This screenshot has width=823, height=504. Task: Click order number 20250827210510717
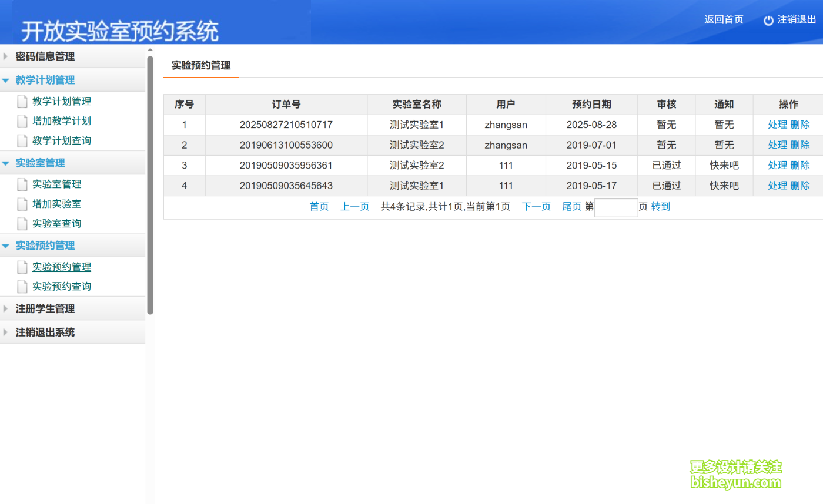point(286,125)
